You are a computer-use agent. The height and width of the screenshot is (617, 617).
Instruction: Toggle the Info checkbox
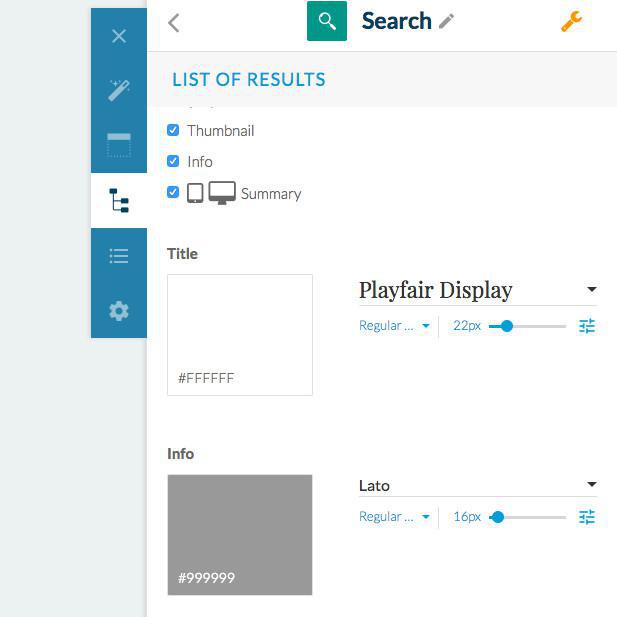pyautogui.click(x=173, y=161)
